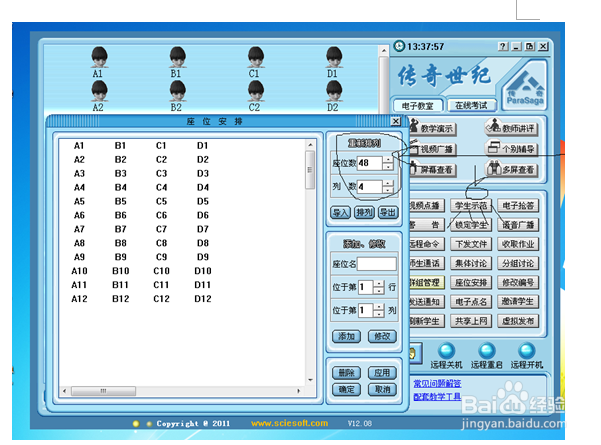Screen dimensions: 601x445
Task: Select student B2 avatar in classroom view
Action: pos(177,91)
